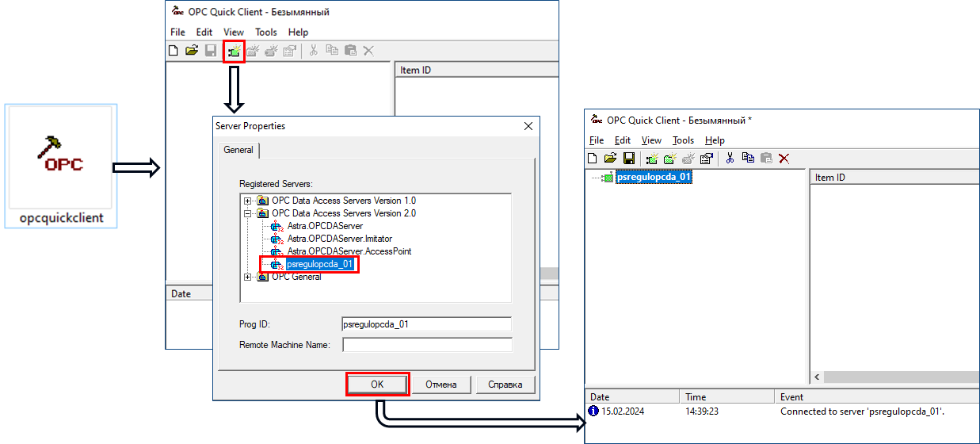Click the New document icon in the right window toolbar
Screen dimensions: 980x444
(593, 159)
